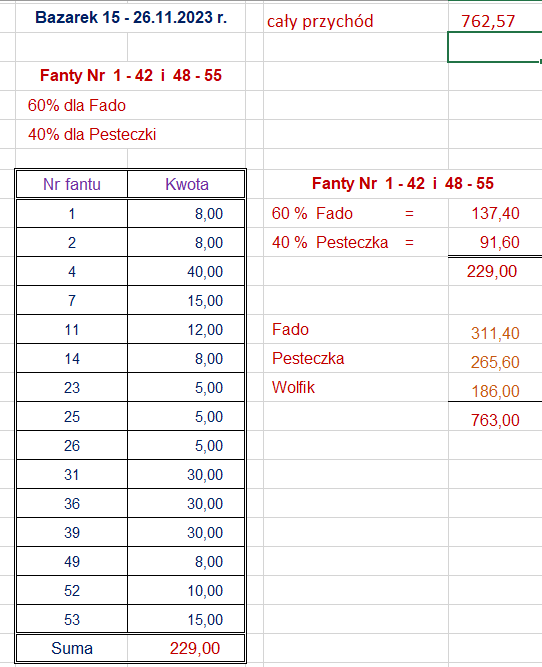Click the '40% dla Pesteczki' cell
Screen dimensions: 542x667
[x=131, y=134]
